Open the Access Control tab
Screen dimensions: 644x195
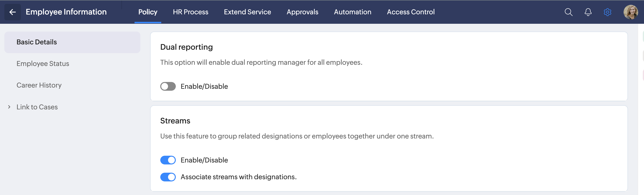click(410, 12)
